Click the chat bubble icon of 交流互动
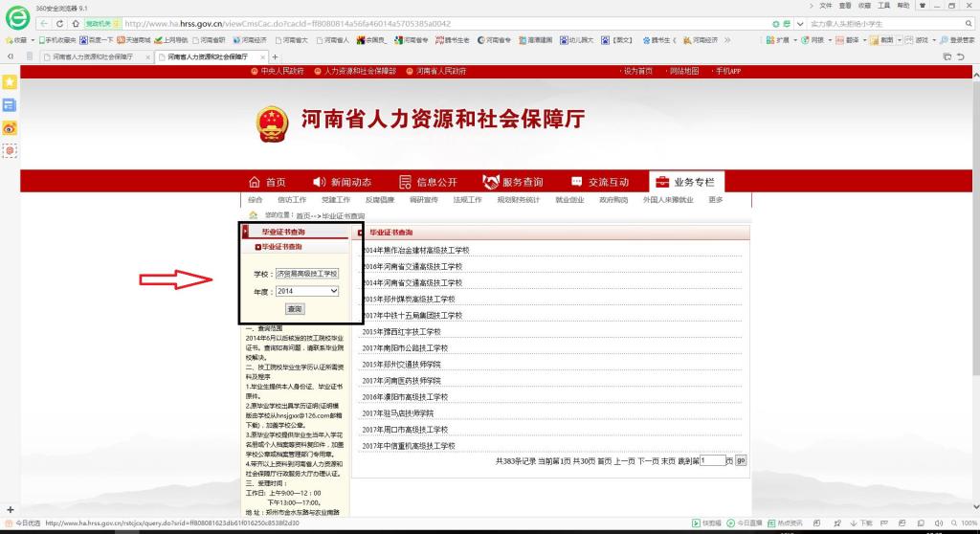The image size is (980, 534). coord(576,181)
